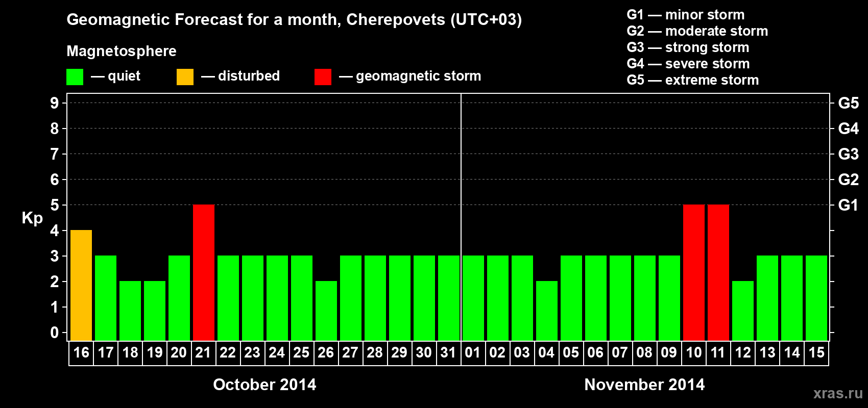The width and height of the screenshot is (868, 408).
Task: Click the 'G3 — strong storm' legend line
Action: [x=688, y=47]
